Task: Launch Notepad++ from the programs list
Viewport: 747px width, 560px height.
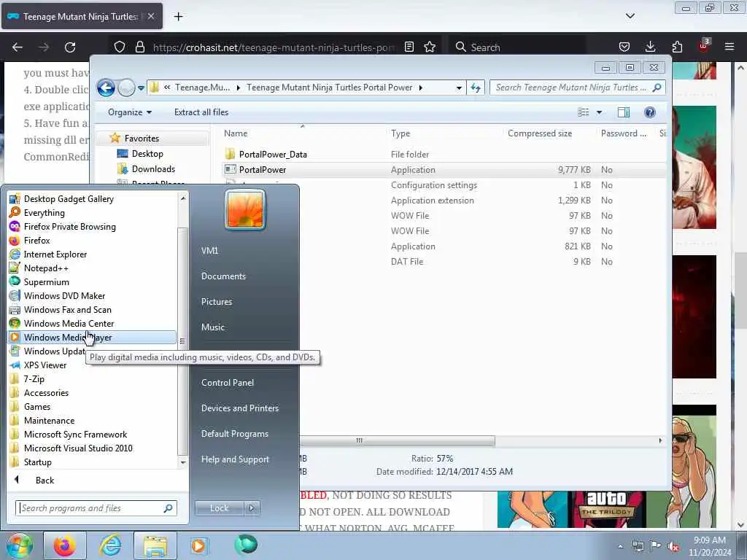Action: click(46, 268)
